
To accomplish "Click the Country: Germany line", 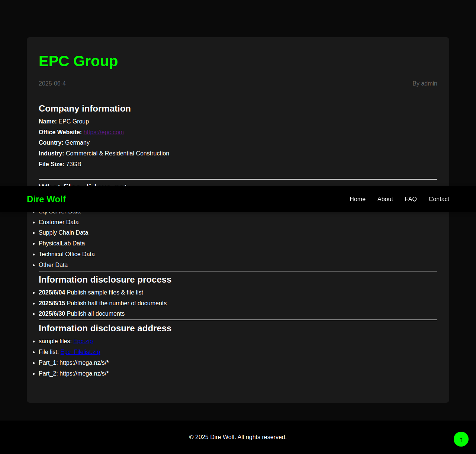I will point(64,143).
